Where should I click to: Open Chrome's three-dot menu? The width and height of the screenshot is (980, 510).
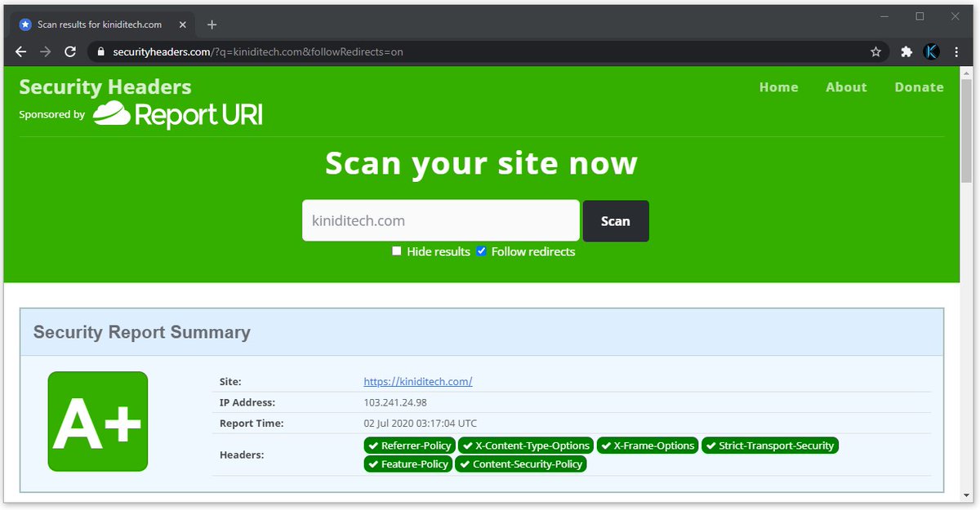(956, 51)
